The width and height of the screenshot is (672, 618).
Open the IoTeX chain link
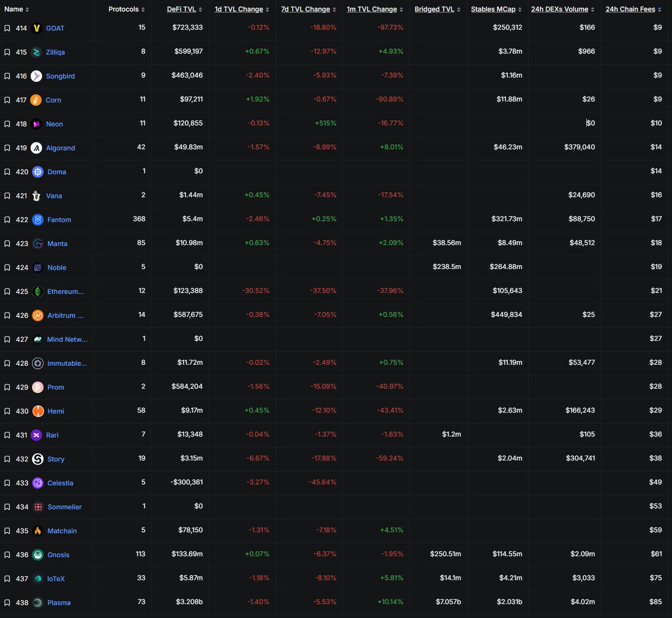(56, 579)
